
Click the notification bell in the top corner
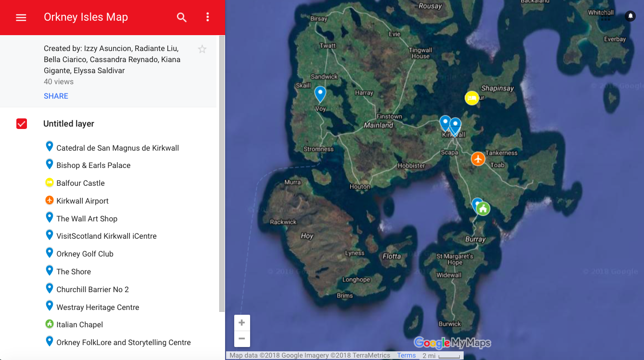(630, 16)
